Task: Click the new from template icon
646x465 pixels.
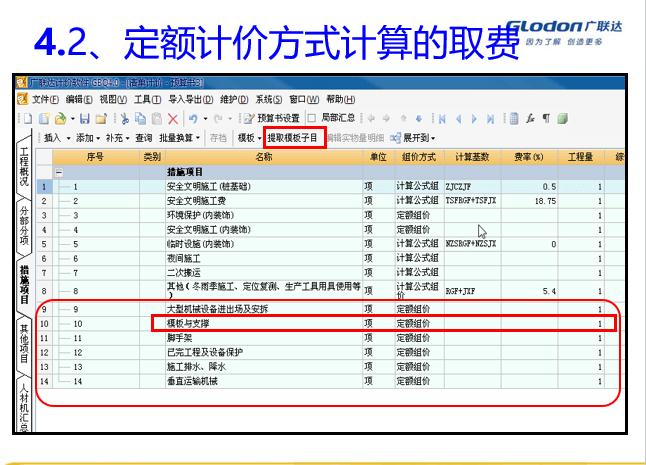Action: (44, 119)
